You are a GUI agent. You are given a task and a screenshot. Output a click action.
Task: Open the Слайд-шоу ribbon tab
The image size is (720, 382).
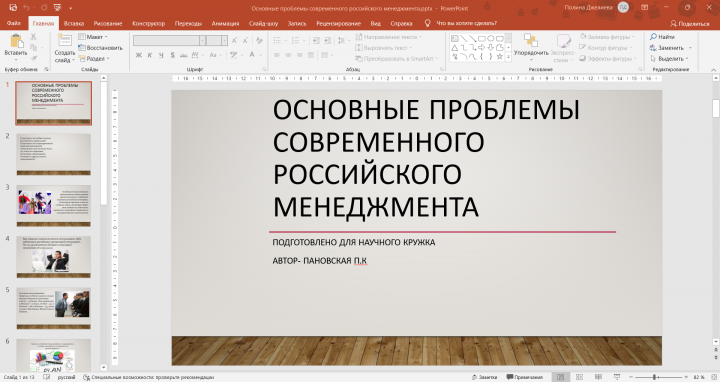263,23
